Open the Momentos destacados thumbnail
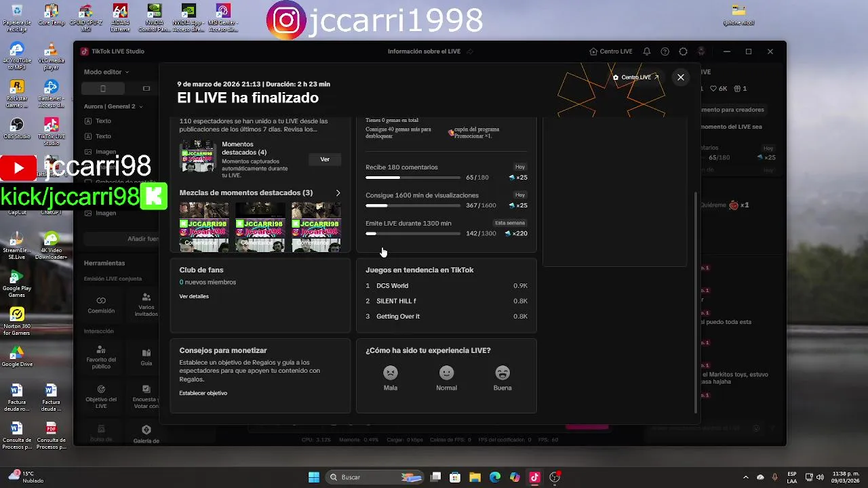The height and width of the screenshot is (488, 868). [198, 157]
